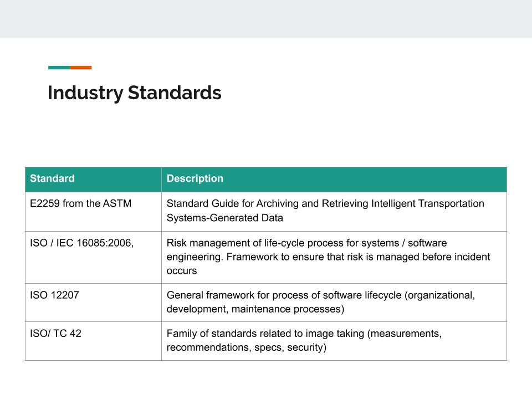The height and width of the screenshot is (399, 532).
Task: Click the 'Standard' column header
Action: [93, 180]
